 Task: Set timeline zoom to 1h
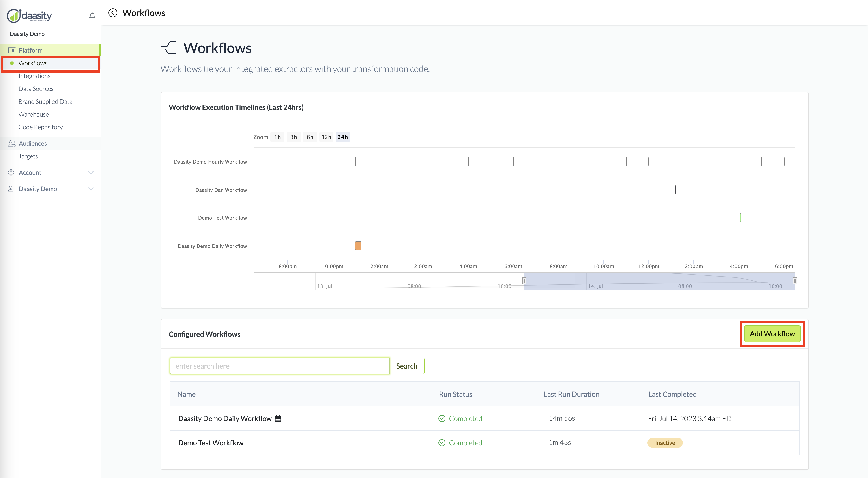click(277, 137)
